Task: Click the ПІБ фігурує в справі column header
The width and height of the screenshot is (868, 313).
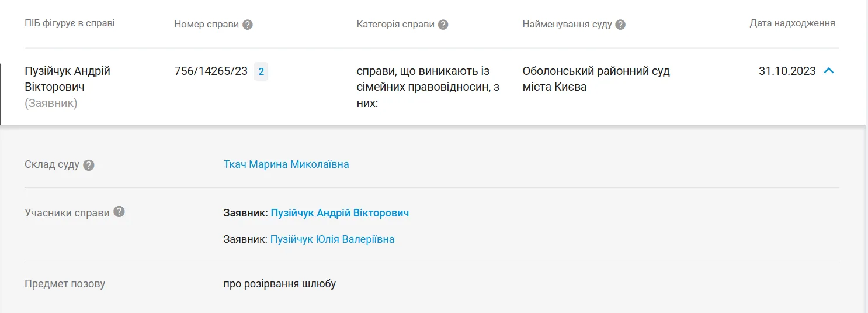Action: pos(70,23)
